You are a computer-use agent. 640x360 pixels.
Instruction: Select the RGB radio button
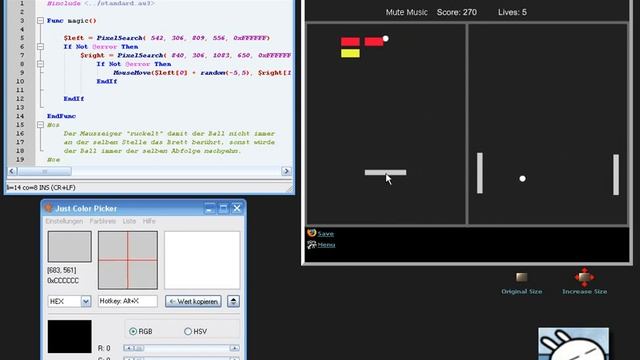133,331
